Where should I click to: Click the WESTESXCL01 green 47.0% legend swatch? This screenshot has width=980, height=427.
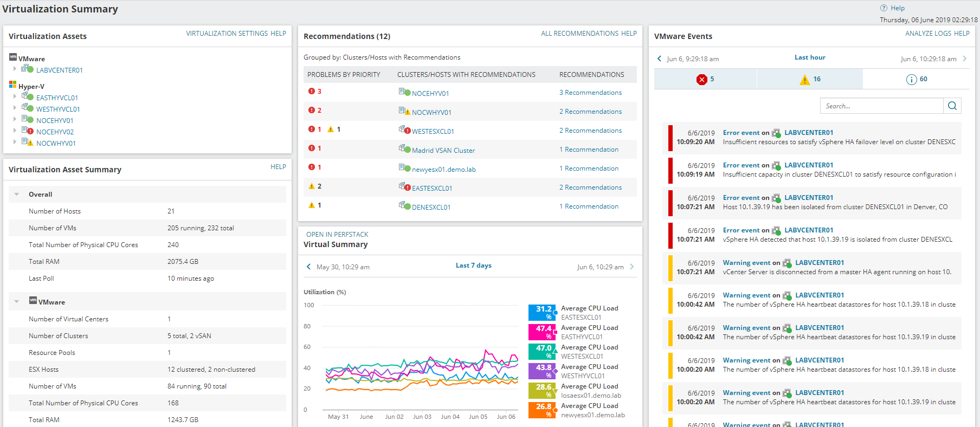point(542,352)
